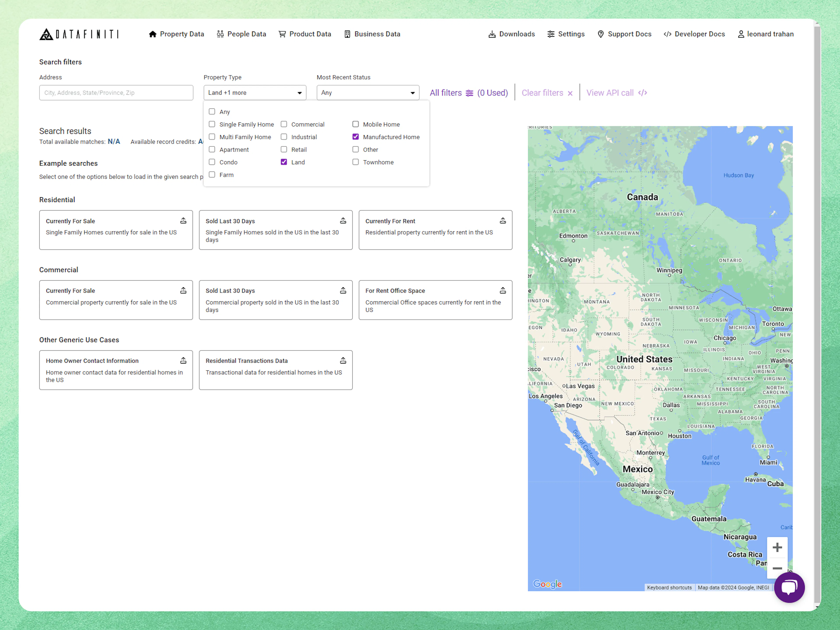
Task: Open the chat support bubble
Action: click(789, 588)
